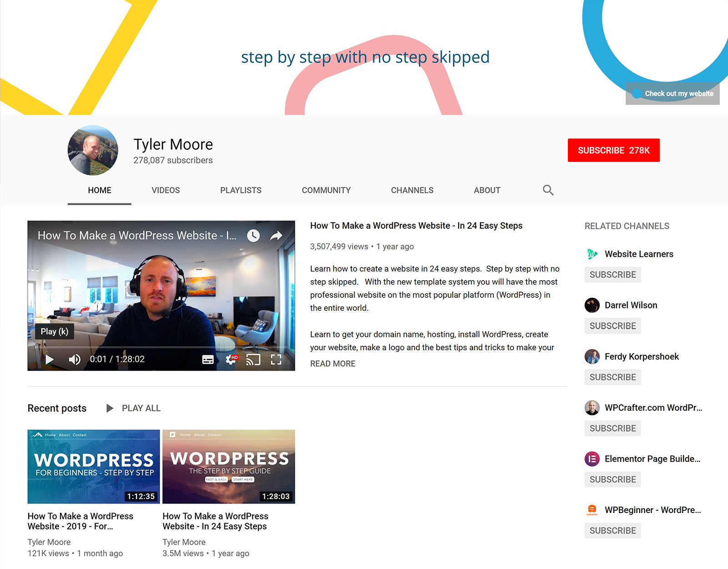
Task: Open Tyler Moore's channel avatar
Action: pyautogui.click(x=93, y=151)
